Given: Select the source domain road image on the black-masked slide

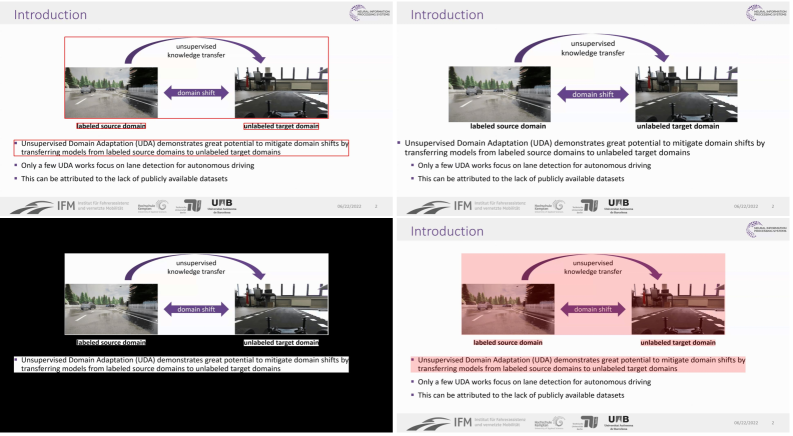Looking at the screenshot, I should 111,309.
